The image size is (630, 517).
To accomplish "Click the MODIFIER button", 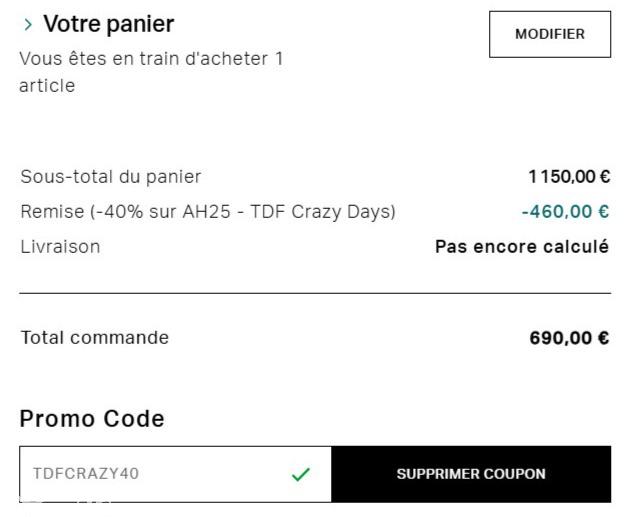I will pyautogui.click(x=549, y=34).
